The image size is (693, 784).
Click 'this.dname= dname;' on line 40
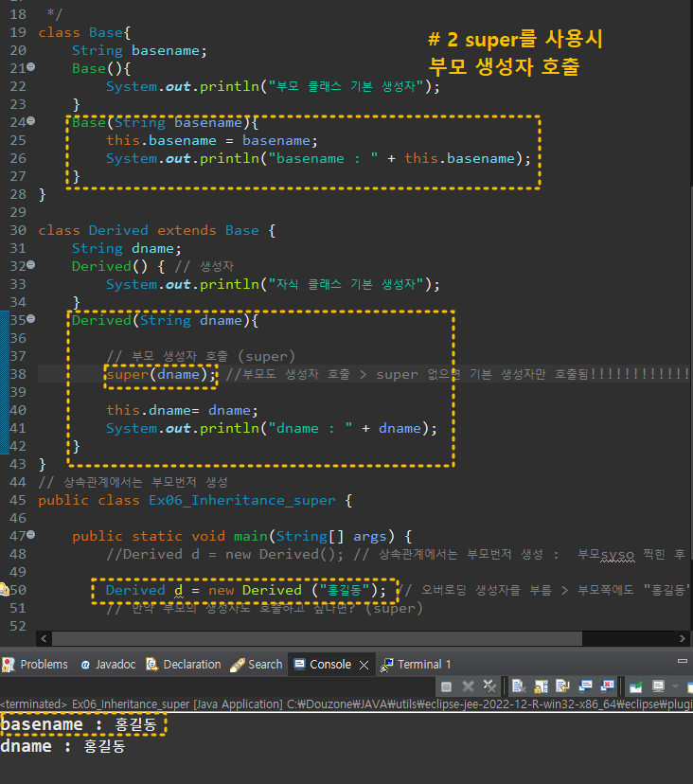(182, 411)
